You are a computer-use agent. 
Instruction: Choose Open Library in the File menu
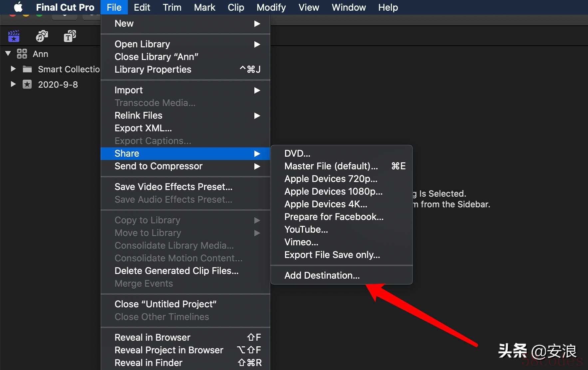pos(185,44)
